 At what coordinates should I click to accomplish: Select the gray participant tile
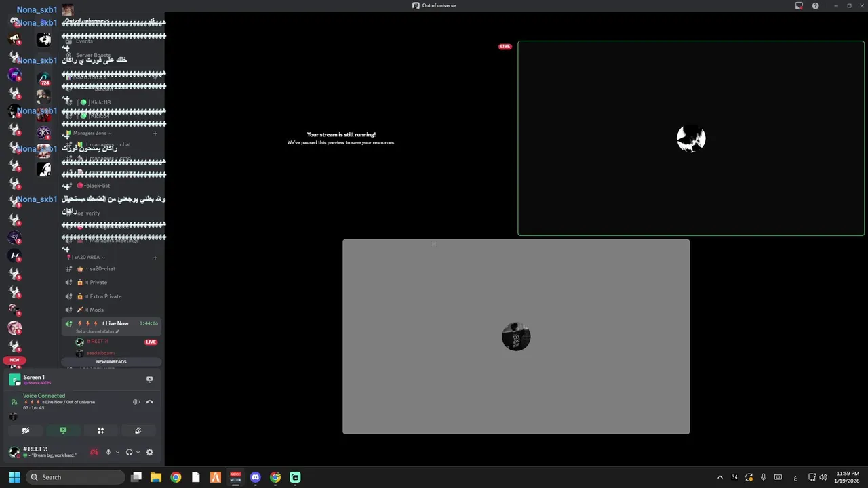[x=516, y=337]
